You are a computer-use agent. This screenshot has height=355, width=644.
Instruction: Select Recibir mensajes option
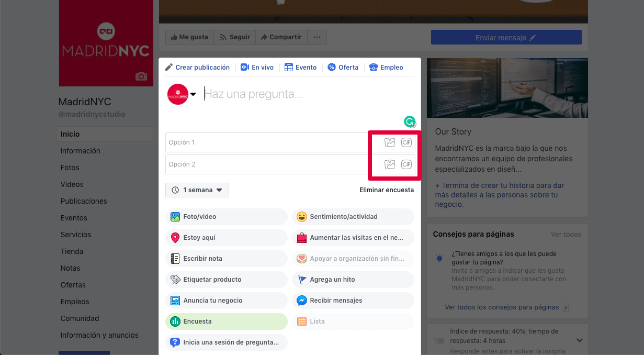(x=353, y=301)
